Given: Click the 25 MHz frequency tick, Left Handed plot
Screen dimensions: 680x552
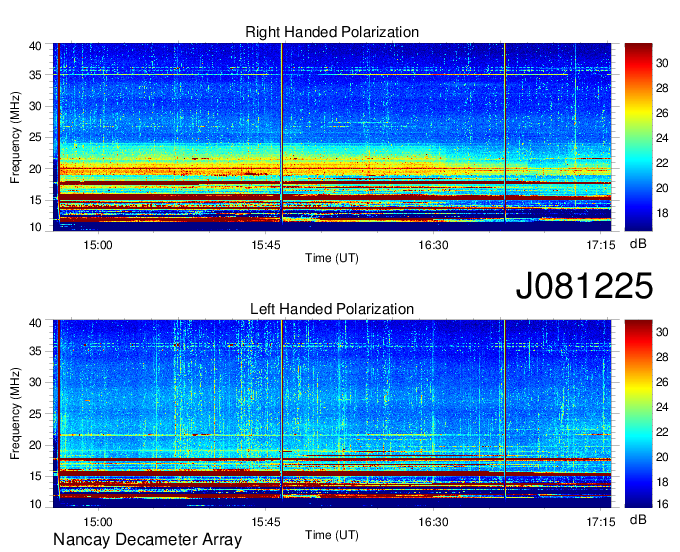Looking at the screenshot, I should pos(35,414).
